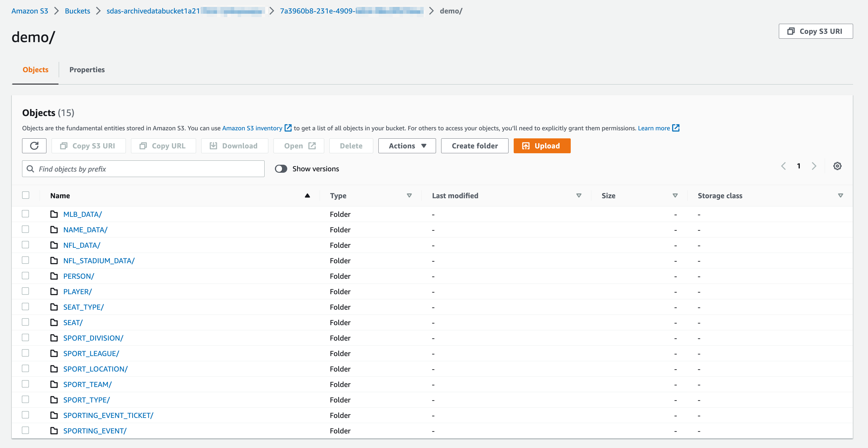Check the checkbox next to PLAYER/ folder
Image resolution: width=868 pixels, height=448 pixels.
[26, 291]
